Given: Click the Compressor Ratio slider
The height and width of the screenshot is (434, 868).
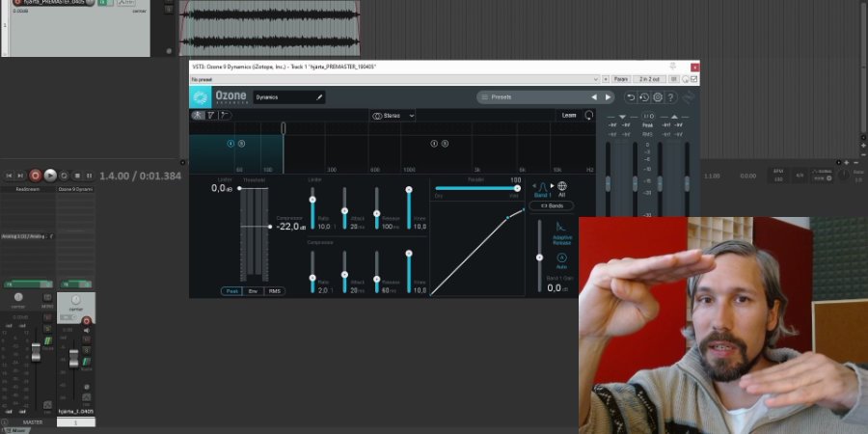Looking at the screenshot, I should 312,272.
